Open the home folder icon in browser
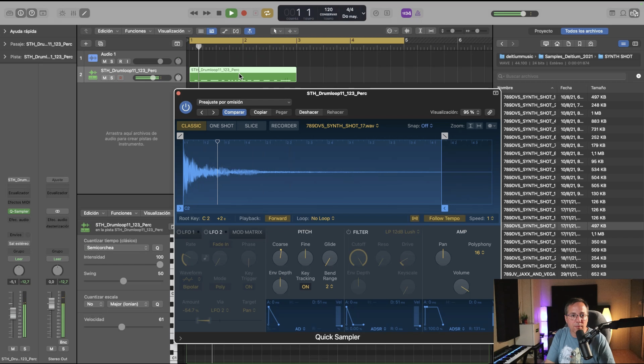Image resolution: width=644 pixels, height=364 pixels. coord(557,44)
